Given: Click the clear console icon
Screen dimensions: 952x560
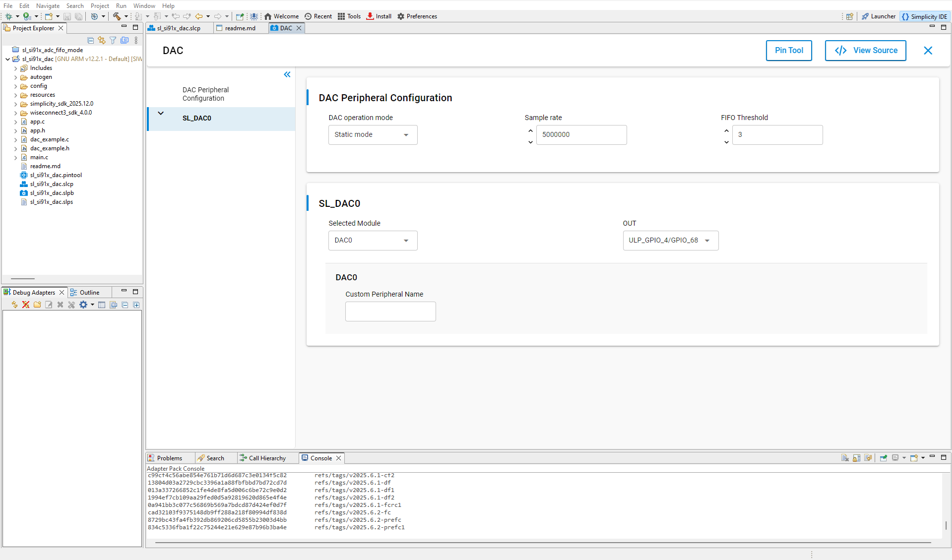Looking at the screenshot, I should [x=845, y=458].
